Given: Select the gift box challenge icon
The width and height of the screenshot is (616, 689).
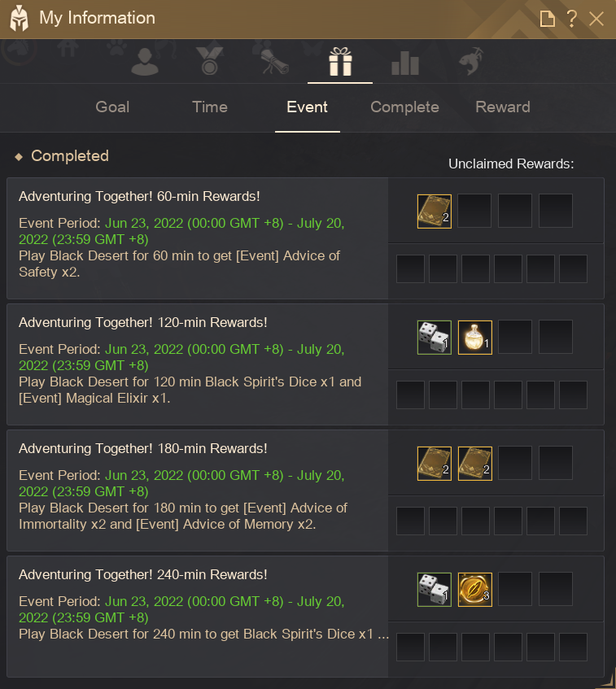Looking at the screenshot, I should click(340, 61).
